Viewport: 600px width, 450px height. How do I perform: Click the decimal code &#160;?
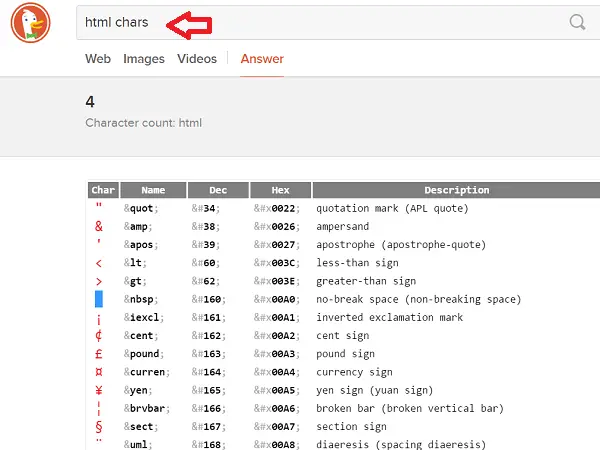click(x=209, y=299)
